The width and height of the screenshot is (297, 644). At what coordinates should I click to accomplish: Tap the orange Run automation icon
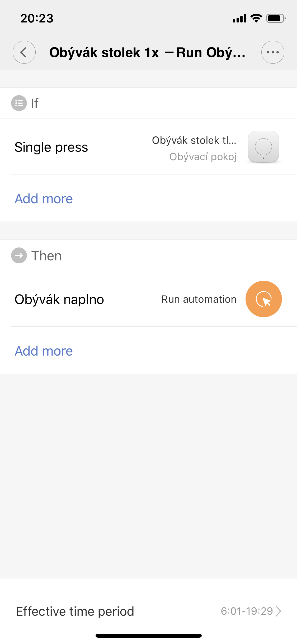[x=263, y=299]
